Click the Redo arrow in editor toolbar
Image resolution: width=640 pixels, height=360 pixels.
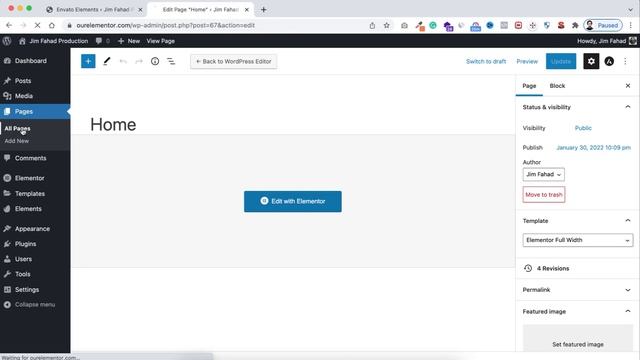(139, 61)
